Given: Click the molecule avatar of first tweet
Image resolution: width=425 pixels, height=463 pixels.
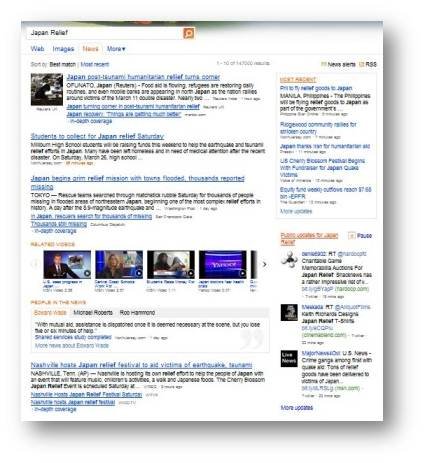Looking at the screenshot, I should click(289, 259).
